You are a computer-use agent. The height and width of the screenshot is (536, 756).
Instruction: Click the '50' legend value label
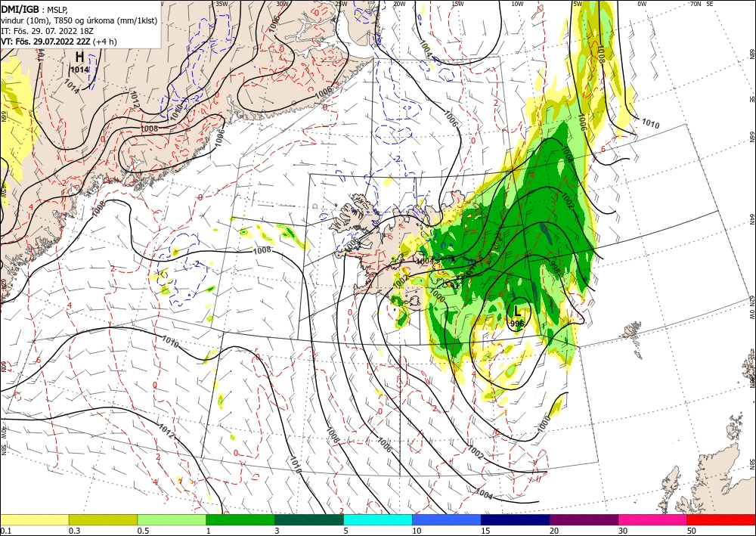(x=692, y=531)
